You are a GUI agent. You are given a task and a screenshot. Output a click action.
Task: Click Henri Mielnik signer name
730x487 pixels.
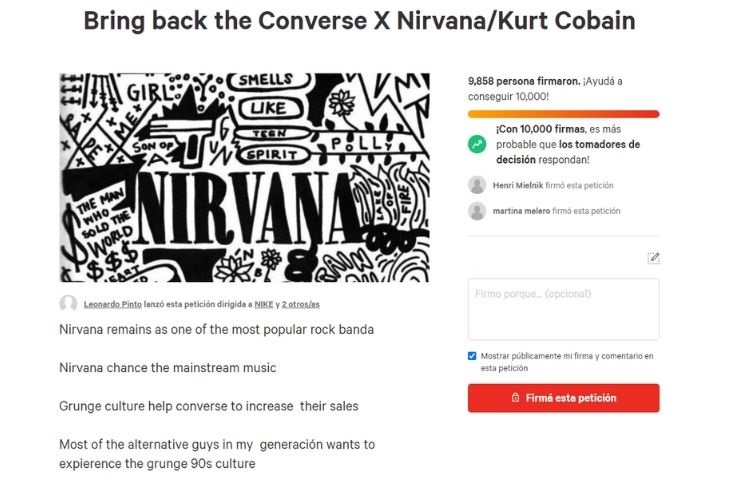coord(518,185)
